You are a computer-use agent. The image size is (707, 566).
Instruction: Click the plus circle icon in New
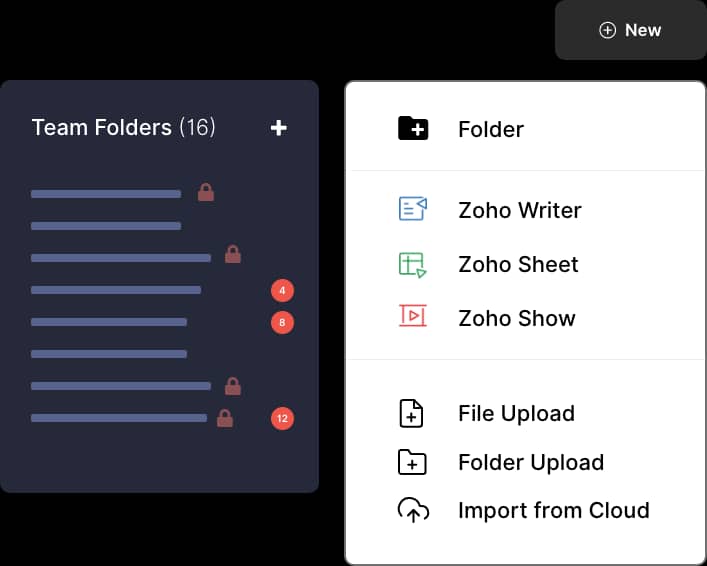(607, 30)
